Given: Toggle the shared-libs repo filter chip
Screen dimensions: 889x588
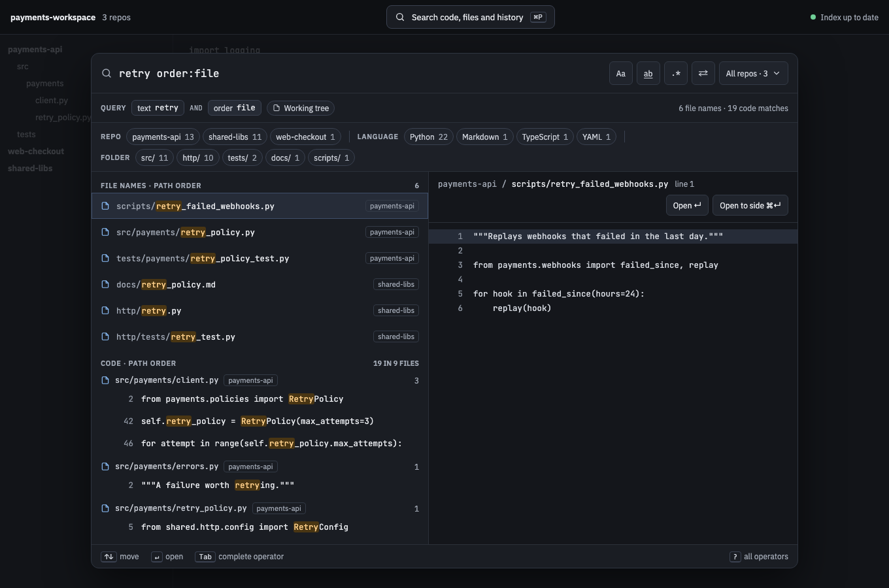Looking at the screenshot, I should 235,137.
